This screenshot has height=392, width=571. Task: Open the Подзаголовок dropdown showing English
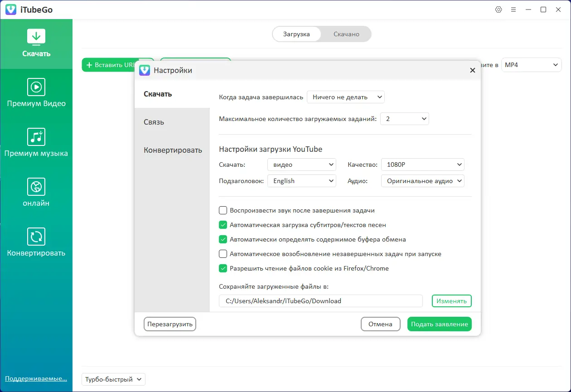tap(302, 181)
